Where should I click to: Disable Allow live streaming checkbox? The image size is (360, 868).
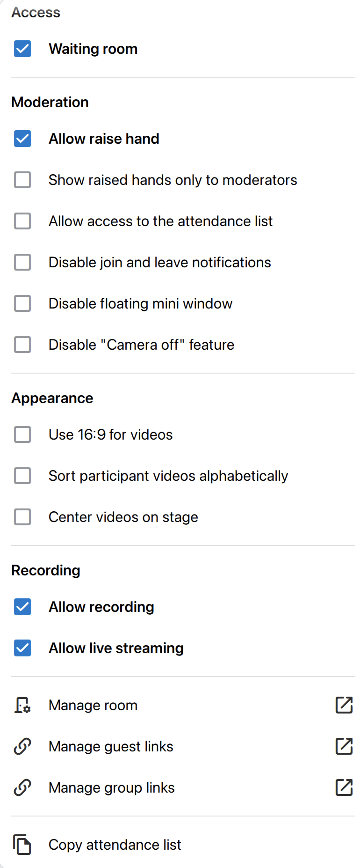22,648
